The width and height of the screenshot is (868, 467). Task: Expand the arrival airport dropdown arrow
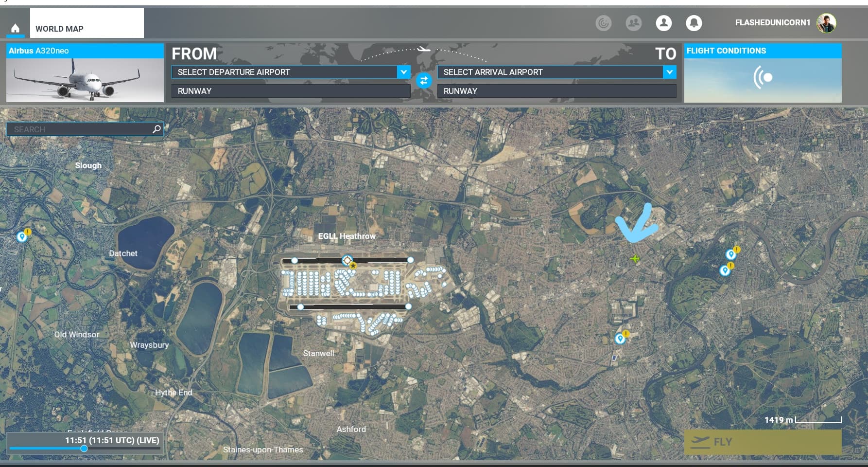[x=669, y=72]
